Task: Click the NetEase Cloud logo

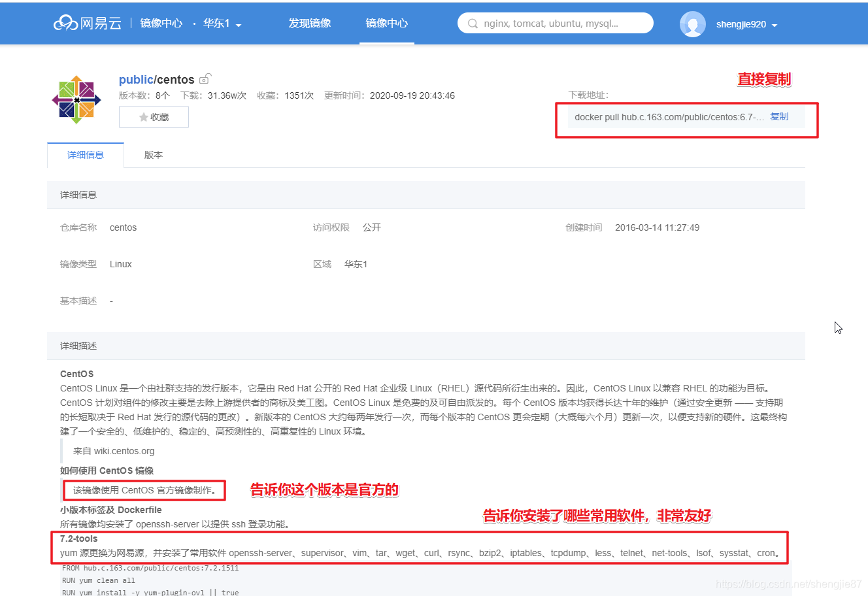Action: (88, 24)
